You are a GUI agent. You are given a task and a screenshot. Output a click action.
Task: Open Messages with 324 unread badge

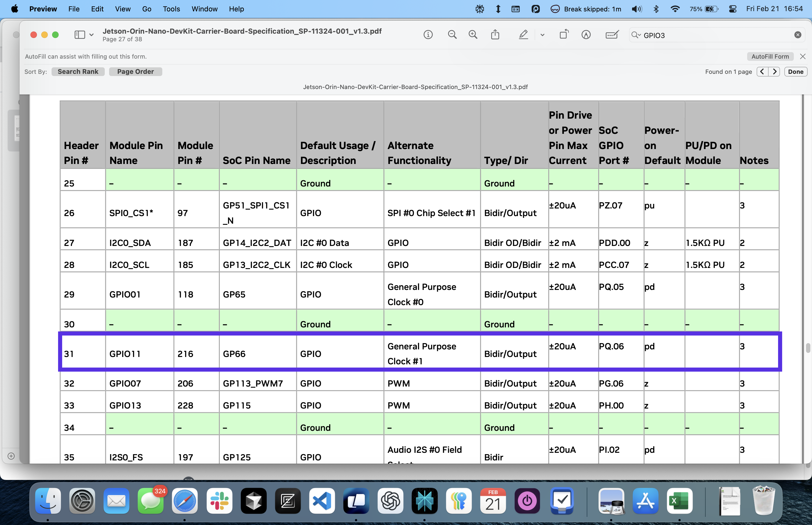tap(151, 501)
